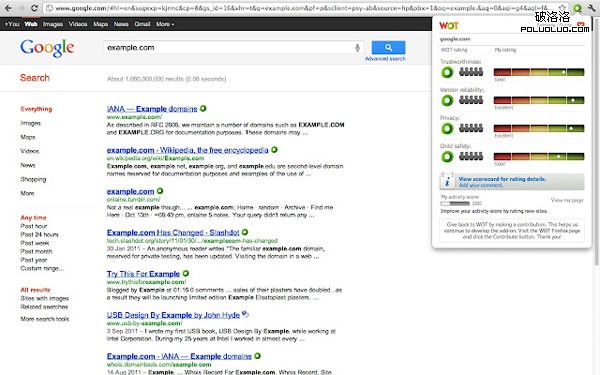Click the bookmark star in address bar
Screen dimensions: 600x375
(x=562, y=8)
